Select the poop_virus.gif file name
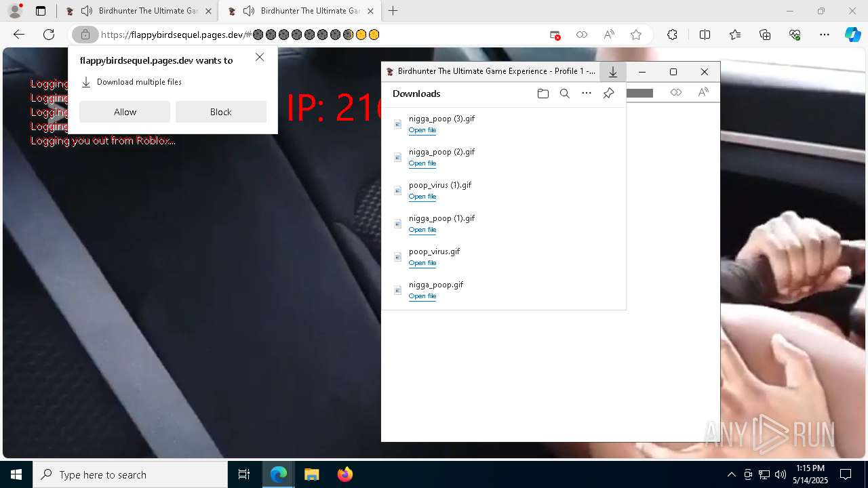The width and height of the screenshot is (868, 488). (435, 251)
